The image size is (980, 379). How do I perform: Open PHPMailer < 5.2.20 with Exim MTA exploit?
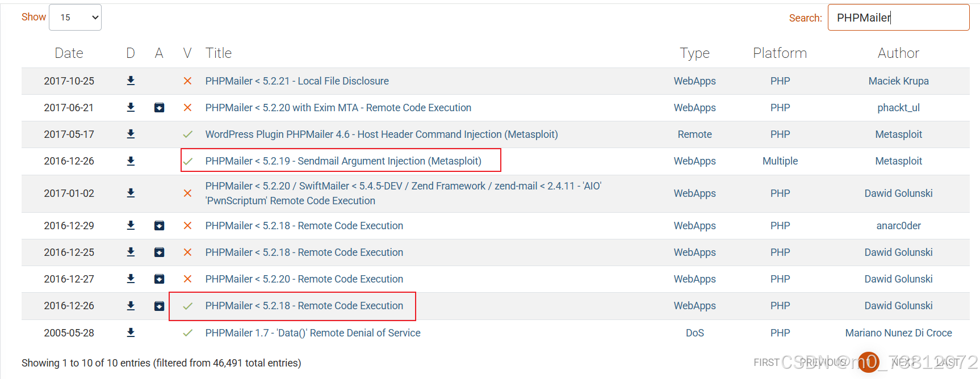[x=338, y=108]
